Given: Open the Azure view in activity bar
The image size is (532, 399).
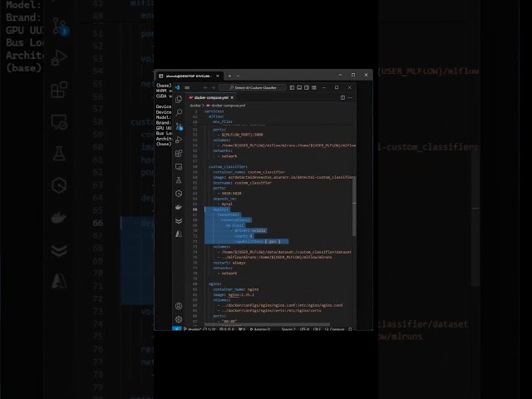Looking at the screenshot, I should coord(179,234).
